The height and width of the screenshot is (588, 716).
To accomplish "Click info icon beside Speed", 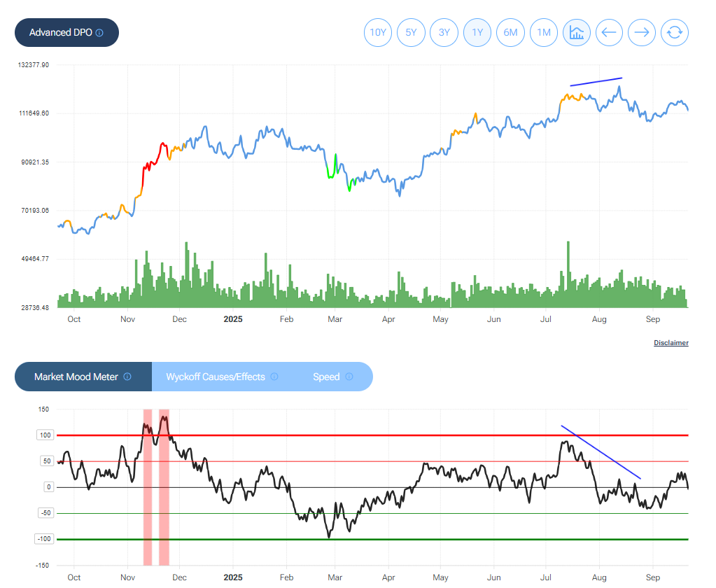I will tap(349, 377).
